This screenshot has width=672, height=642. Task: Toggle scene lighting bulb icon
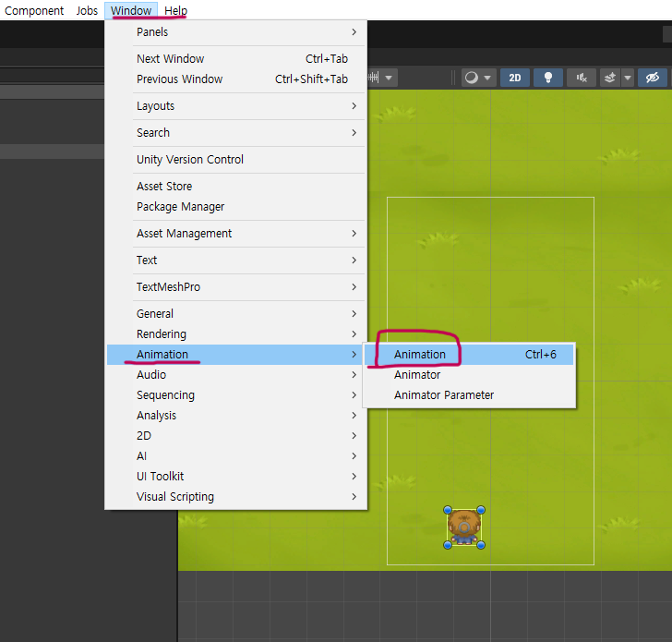548,78
